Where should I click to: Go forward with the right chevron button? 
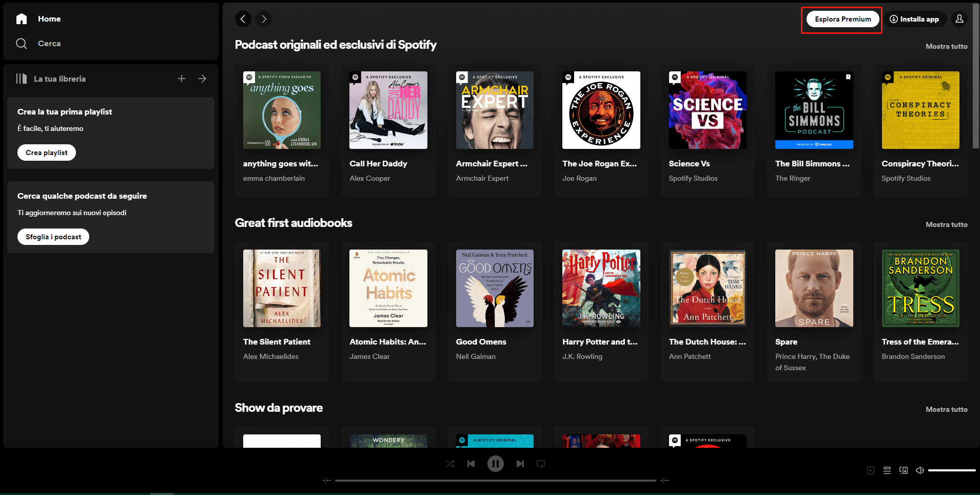[264, 19]
